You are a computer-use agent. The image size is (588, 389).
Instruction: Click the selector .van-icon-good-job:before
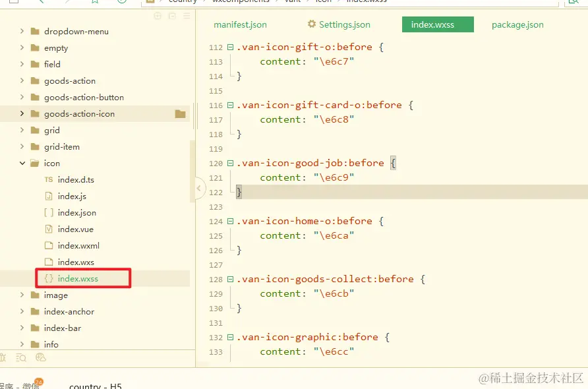coord(310,163)
